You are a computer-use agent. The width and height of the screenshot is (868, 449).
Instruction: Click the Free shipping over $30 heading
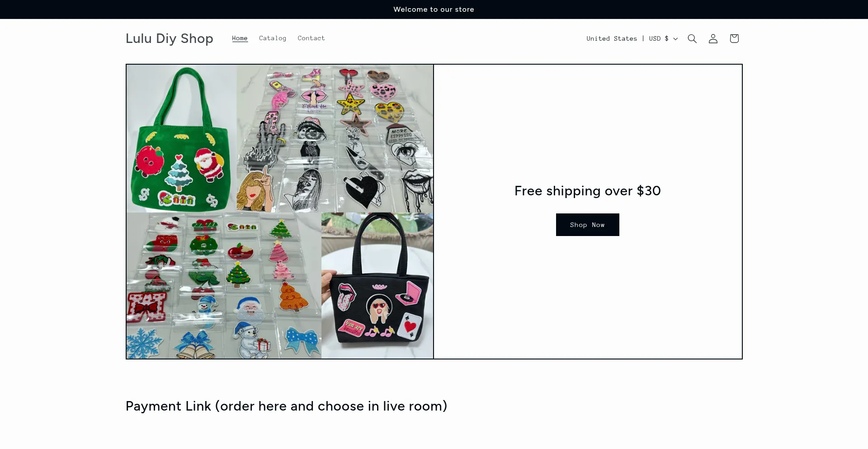(x=587, y=191)
